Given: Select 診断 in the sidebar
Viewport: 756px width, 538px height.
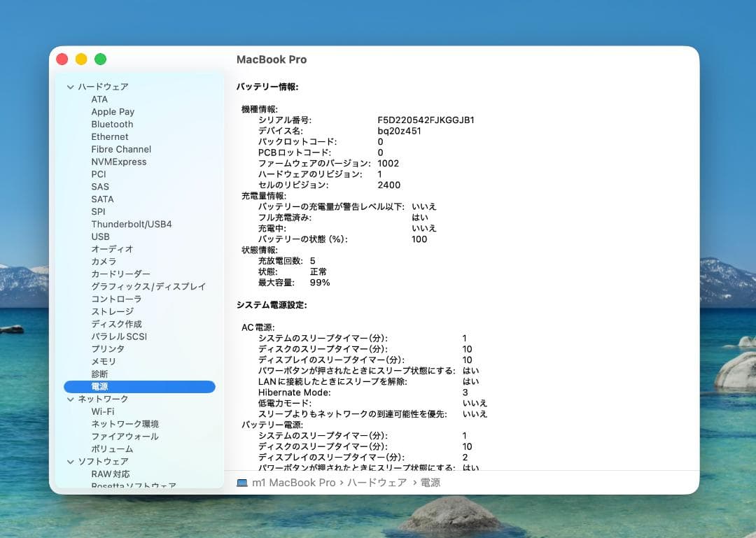Looking at the screenshot, I should 99,374.
